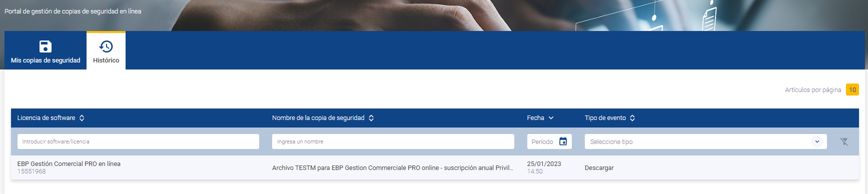Click the Fecha column header
The image size is (868, 194).
click(x=535, y=118)
